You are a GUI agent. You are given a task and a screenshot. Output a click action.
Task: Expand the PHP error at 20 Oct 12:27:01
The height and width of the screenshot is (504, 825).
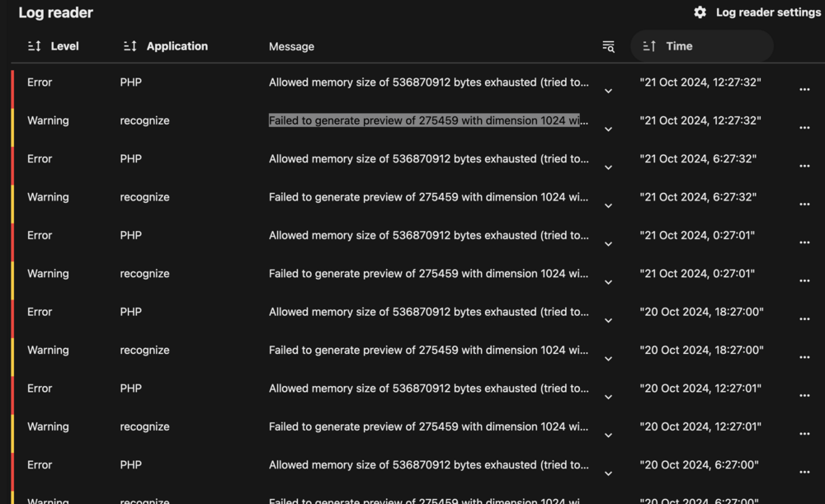608,398
